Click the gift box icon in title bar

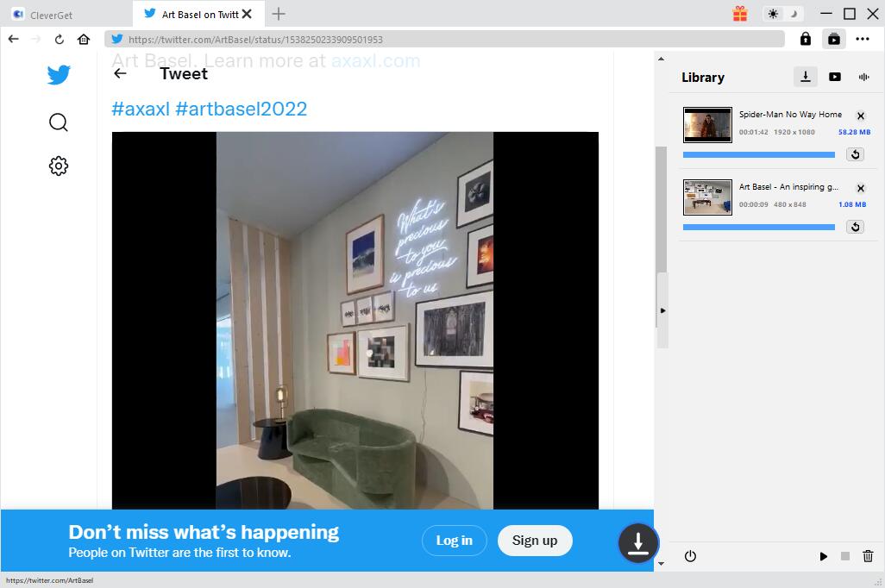[740, 14]
